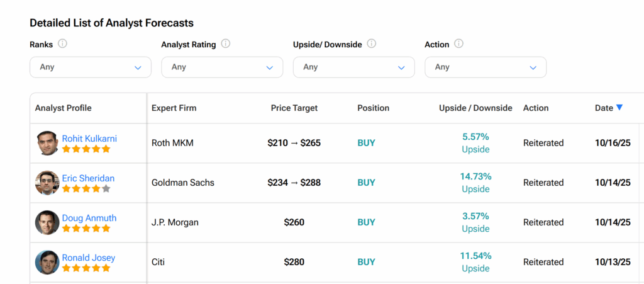
Task: Click the Upside/Downside info icon
Action: (x=371, y=44)
